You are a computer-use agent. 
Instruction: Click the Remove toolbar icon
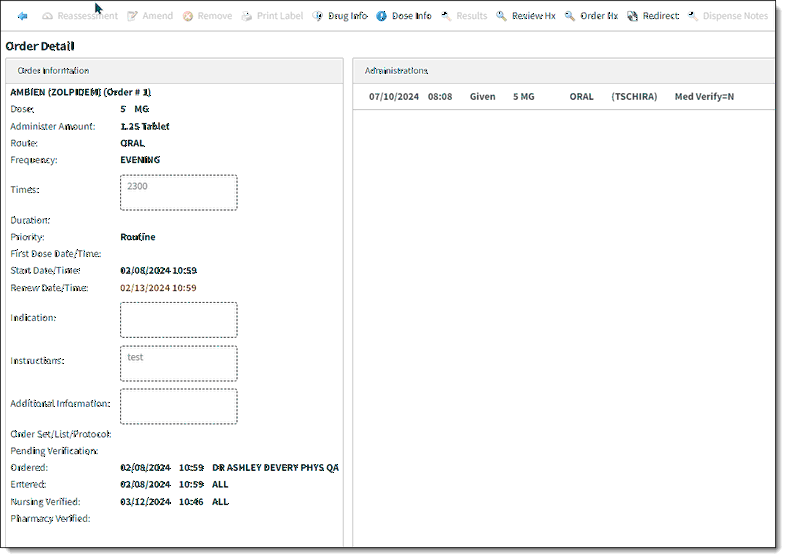pos(188,16)
